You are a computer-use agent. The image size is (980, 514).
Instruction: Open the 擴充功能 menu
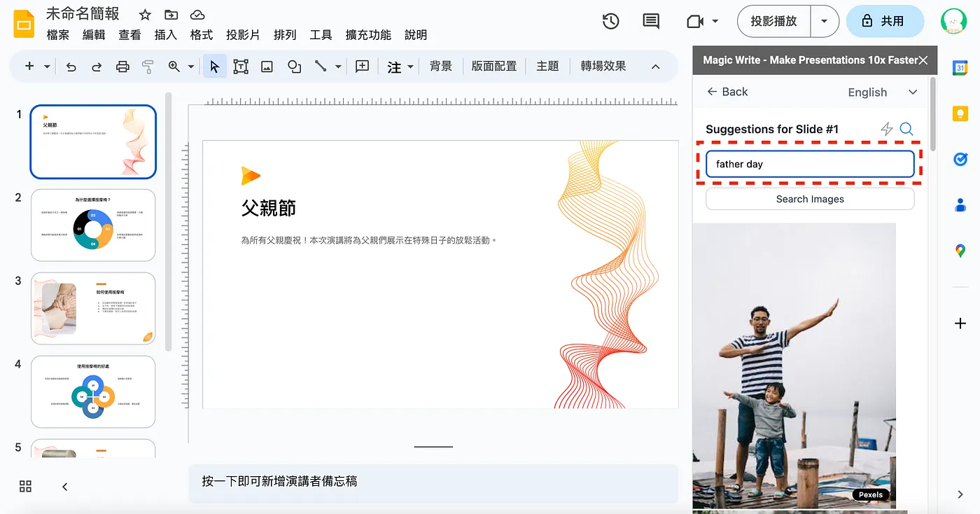pyautogui.click(x=368, y=35)
